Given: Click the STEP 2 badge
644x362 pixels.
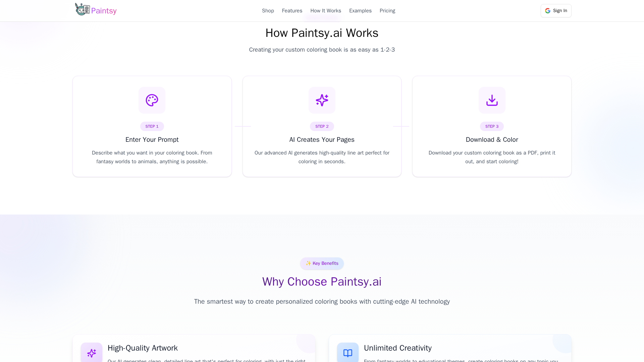Looking at the screenshot, I should point(322,126).
